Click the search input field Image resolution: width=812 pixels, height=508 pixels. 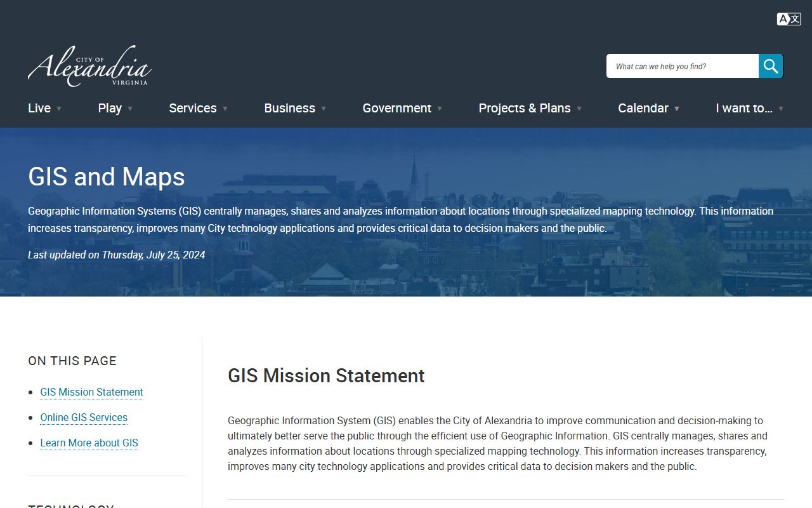(x=683, y=66)
